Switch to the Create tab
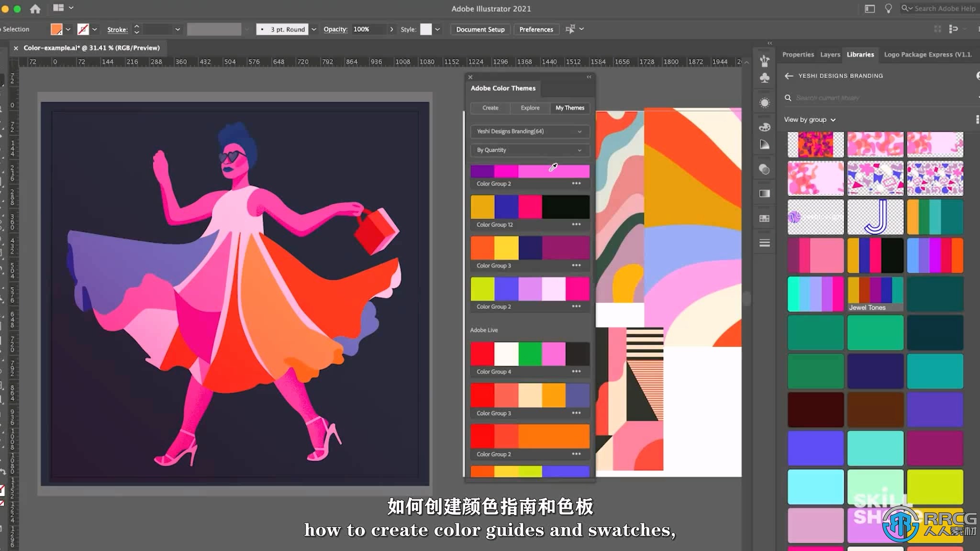 click(x=490, y=108)
